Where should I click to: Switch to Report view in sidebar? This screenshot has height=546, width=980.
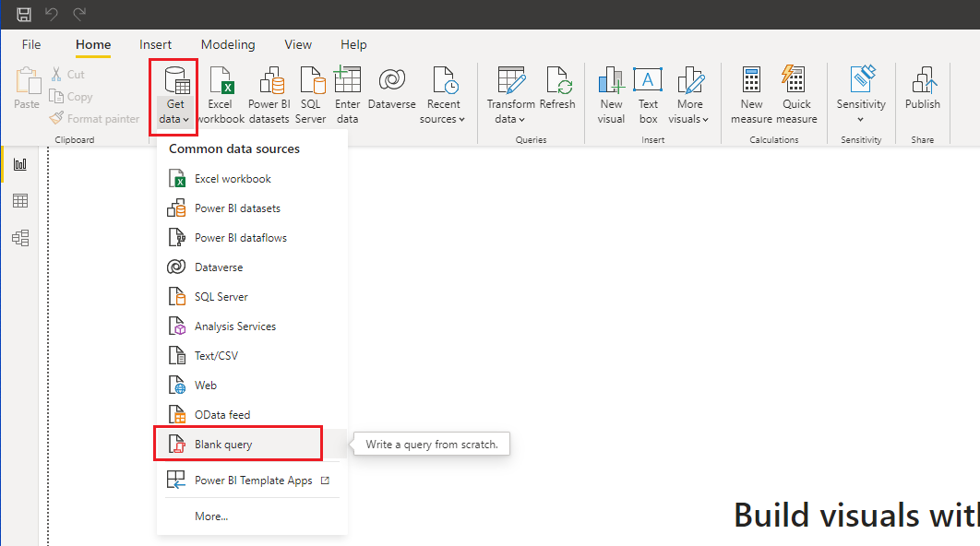[x=20, y=164]
